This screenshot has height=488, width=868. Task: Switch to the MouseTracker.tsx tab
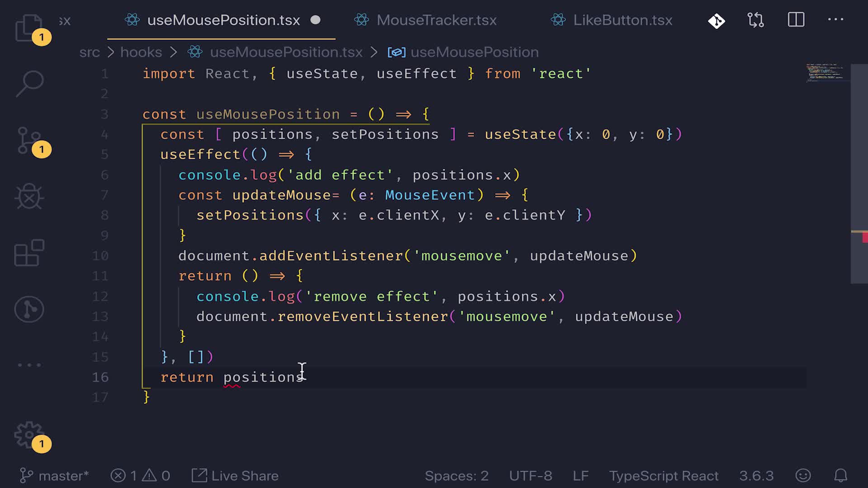click(x=436, y=20)
